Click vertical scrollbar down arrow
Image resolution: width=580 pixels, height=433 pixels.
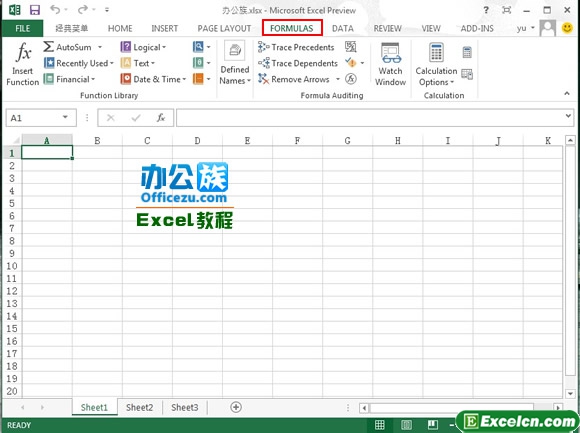tap(570, 393)
